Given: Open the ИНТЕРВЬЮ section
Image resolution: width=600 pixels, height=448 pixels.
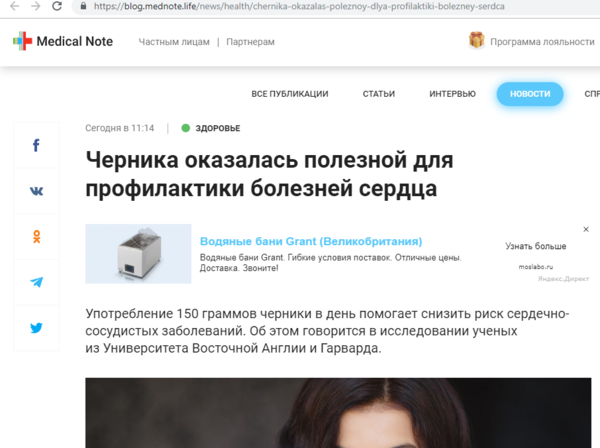Looking at the screenshot, I should click(452, 94).
